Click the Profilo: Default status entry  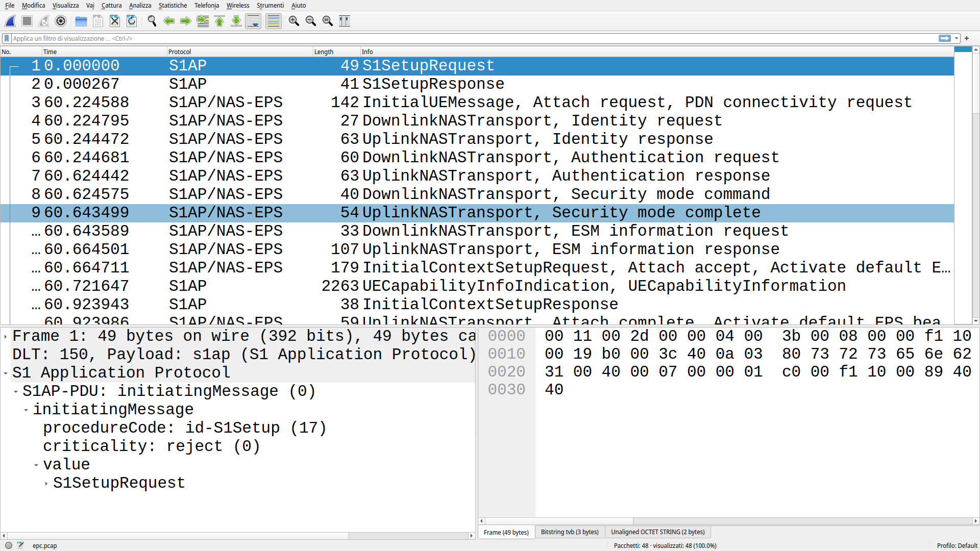957,545
